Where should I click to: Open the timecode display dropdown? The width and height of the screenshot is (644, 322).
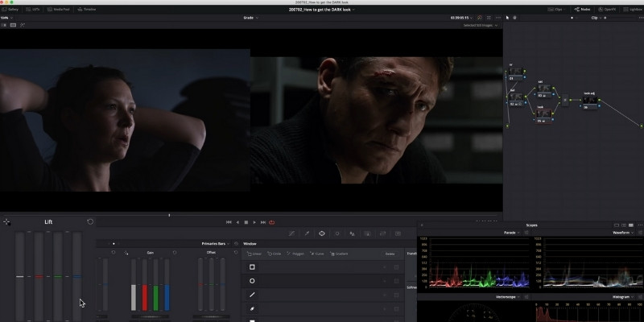461,18
